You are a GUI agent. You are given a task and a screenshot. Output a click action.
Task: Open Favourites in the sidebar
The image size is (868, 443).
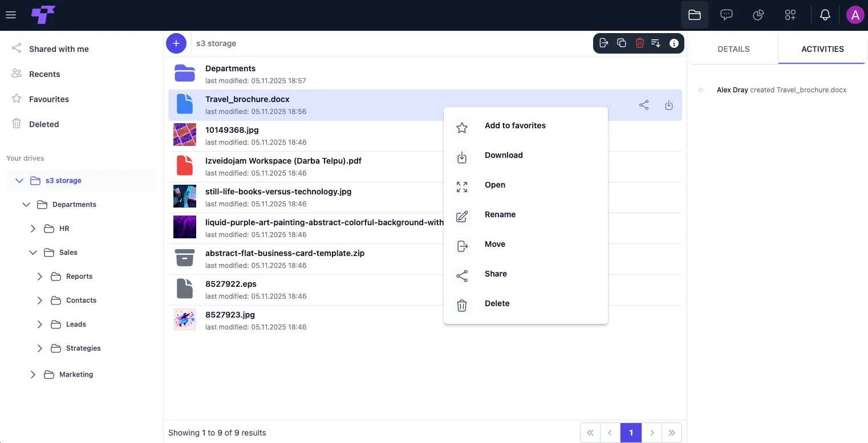click(x=49, y=99)
